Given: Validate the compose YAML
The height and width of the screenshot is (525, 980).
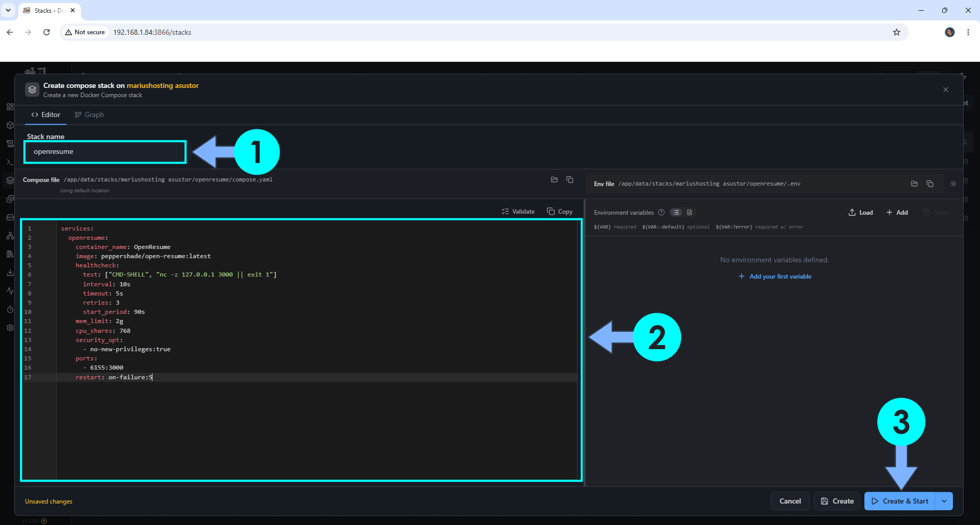Looking at the screenshot, I should (x=518, y=212).
